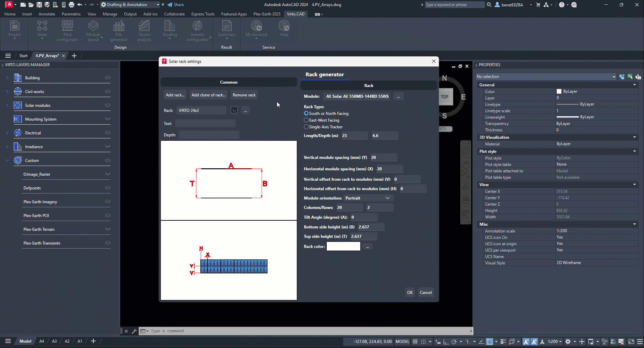Open the Shading tool
The width and height of the screenshot is (644, 348).
tap(170, 30)
